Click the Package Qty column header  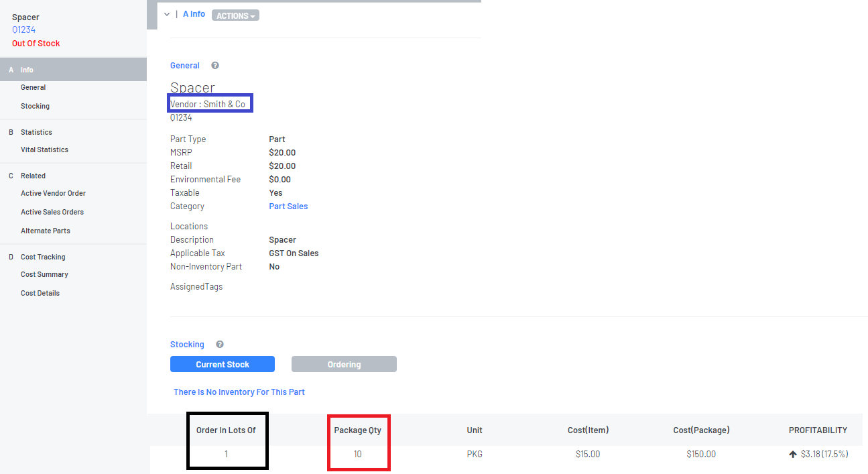[358, 430]
